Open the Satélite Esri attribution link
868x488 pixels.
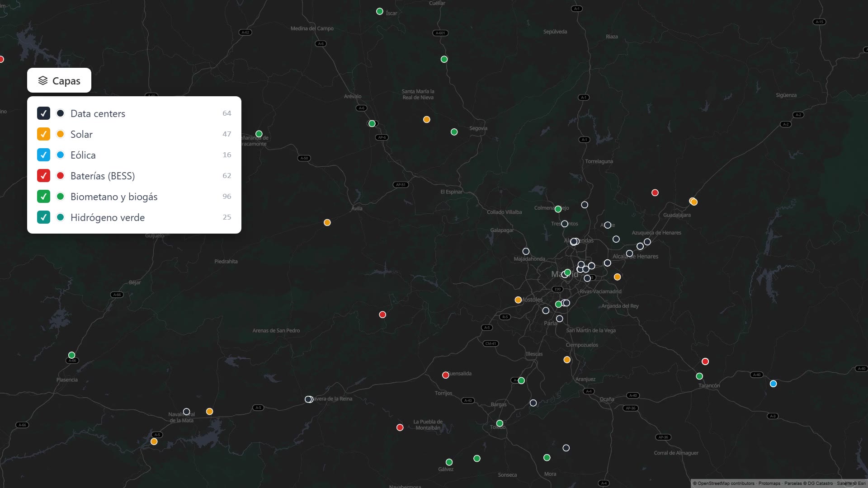pyautogui.click(x=851, y=483)
